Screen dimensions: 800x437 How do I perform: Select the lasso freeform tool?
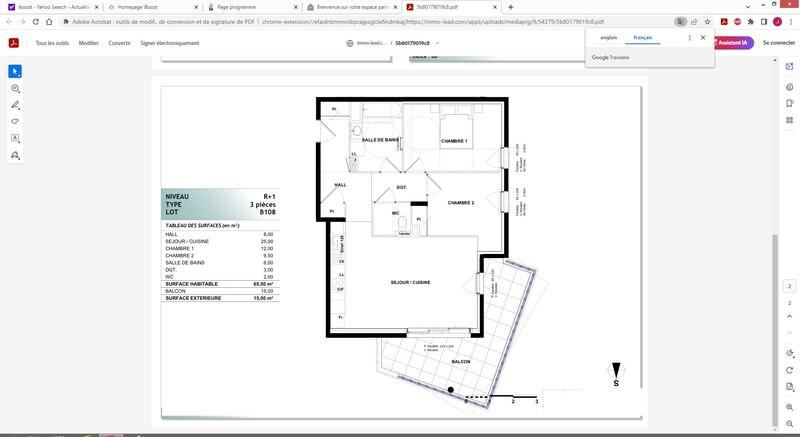[16, 121]
